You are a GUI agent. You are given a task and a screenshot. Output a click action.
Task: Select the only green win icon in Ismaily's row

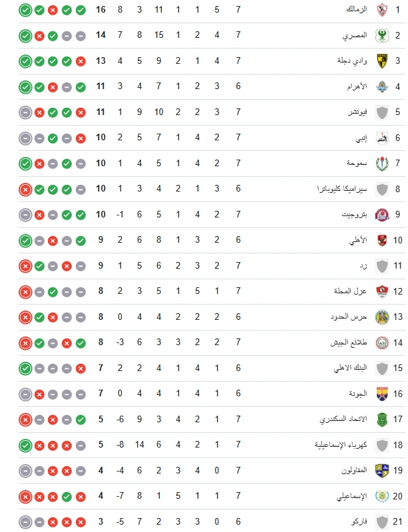pos(67,495)
